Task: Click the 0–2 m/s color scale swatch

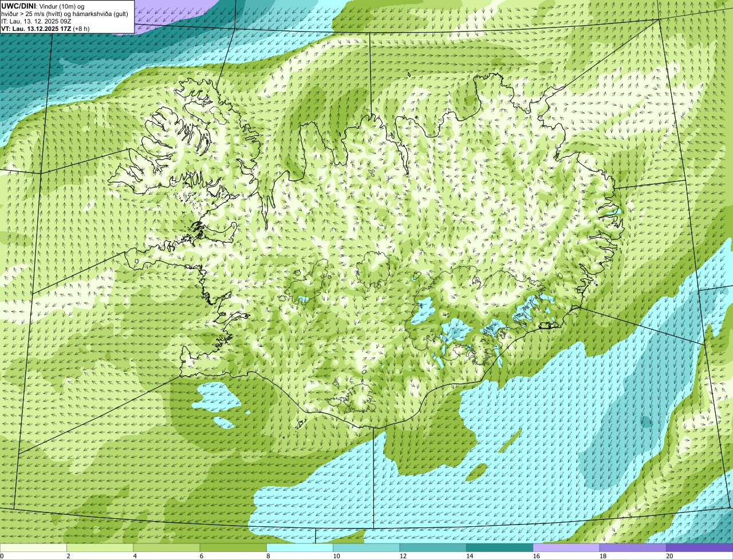Action: click(33, 547)
